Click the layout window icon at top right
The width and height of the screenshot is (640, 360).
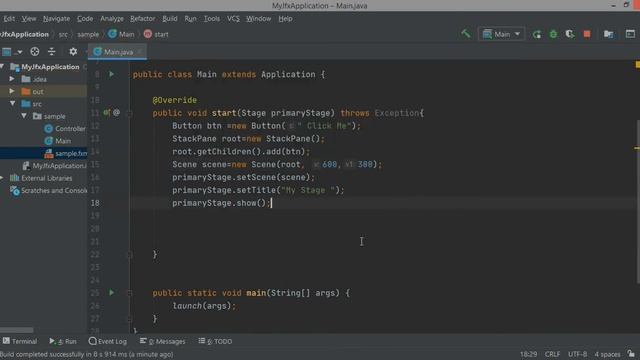[x=630, y=34]
